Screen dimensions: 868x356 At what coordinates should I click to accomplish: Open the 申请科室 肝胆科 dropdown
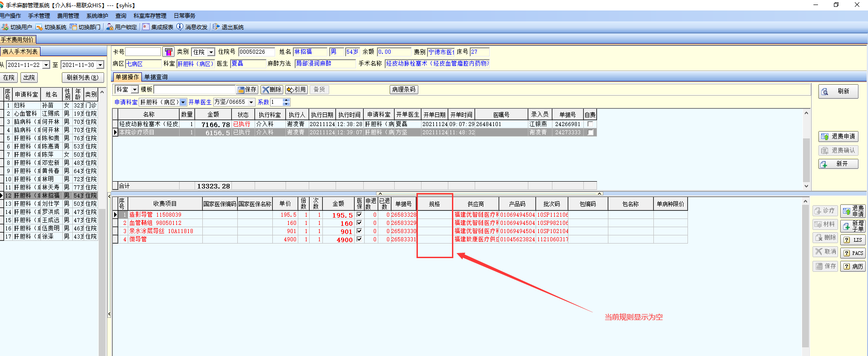(183, 102)
